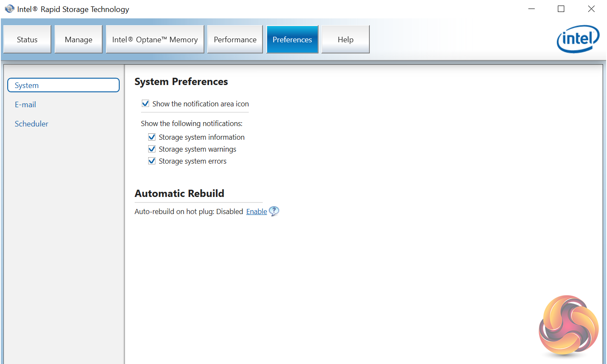The image size is (607, 364).
Task: Select the Performance tab
Action: (235, 39)
